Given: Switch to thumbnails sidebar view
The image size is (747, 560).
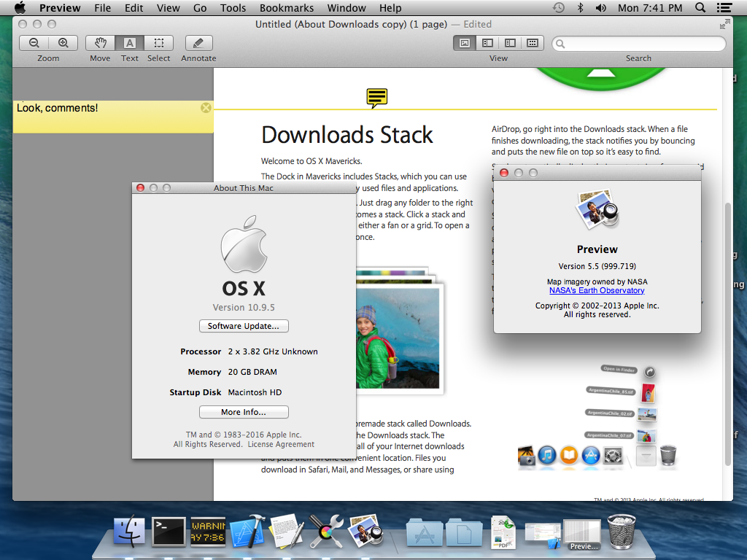Looking at the screenshot, I should [x=487, y=43].
